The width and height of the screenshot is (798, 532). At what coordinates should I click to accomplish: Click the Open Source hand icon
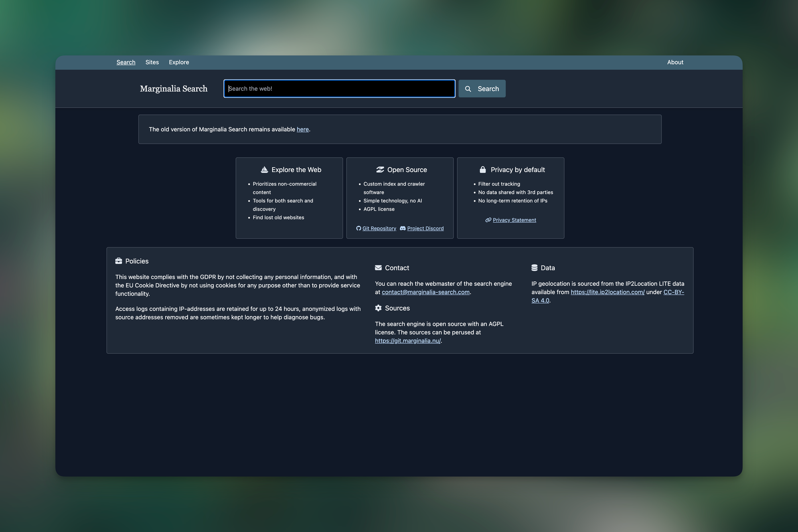pyautogui.click(x=380, y=170)
